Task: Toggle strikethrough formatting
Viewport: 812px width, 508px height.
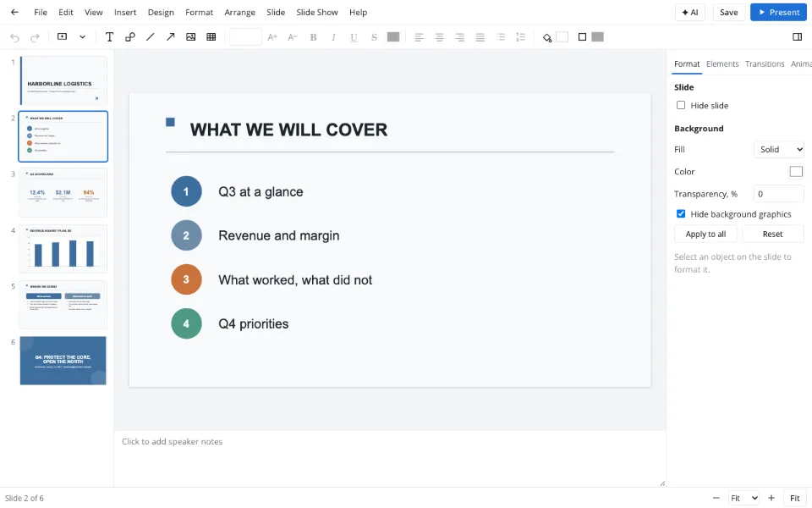Action: (374, 36)
